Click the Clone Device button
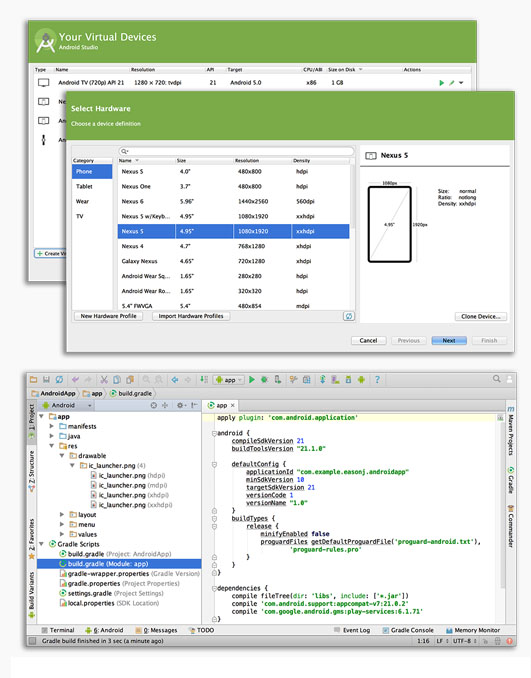 pyautogui.click(x=480, y=317)
